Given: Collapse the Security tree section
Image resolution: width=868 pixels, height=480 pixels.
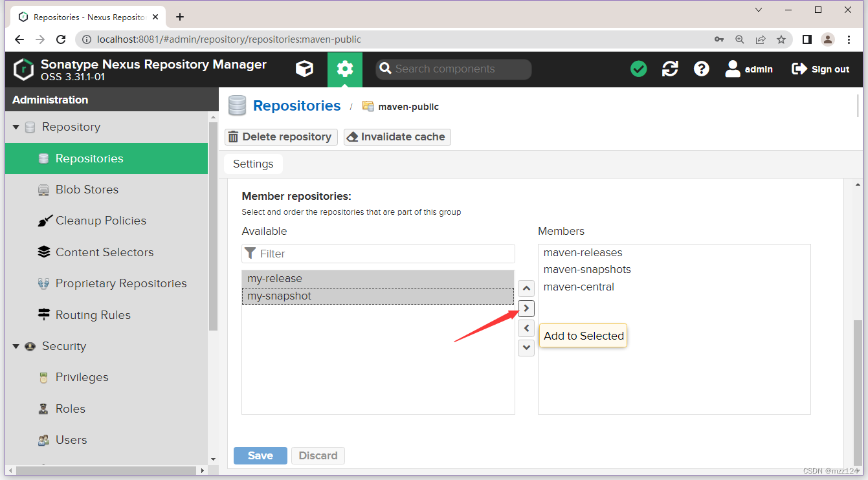Looking at the screenshot, I should click(16, 347).
